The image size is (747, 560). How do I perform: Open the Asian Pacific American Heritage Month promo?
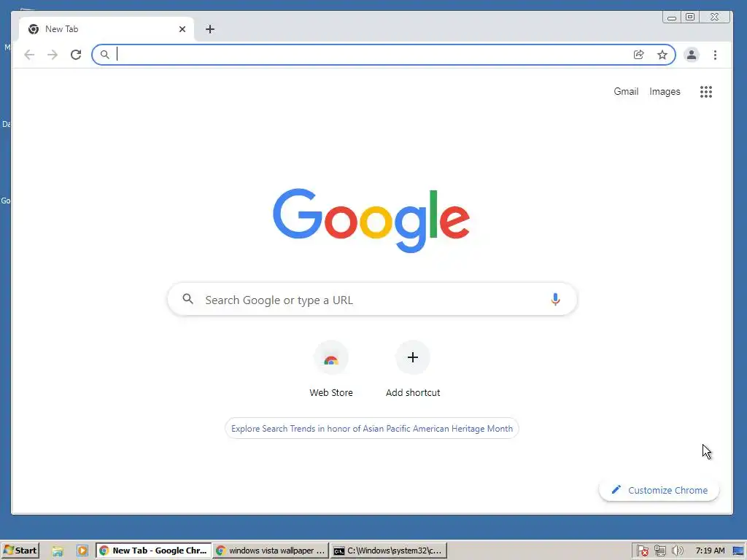pos(372,429)
